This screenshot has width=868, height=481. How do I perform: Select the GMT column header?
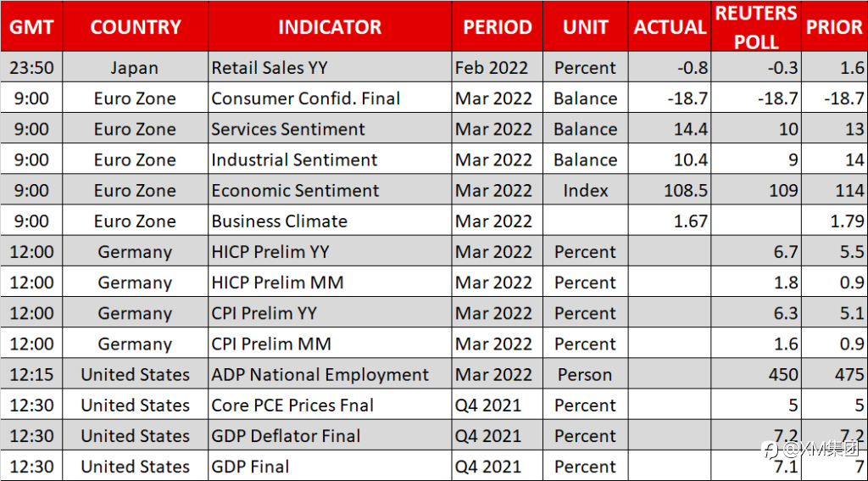coord(31,26)
